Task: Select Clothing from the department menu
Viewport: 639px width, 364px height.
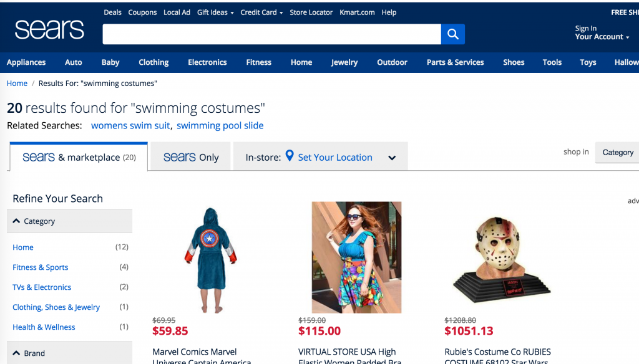Action: pyautogui.click(x=154, y=62)
